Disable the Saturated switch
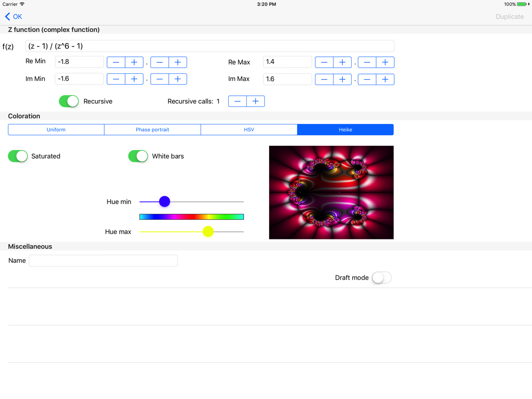Screen dimensions: 532x399 pyautogui.click(x=18, y=156)
